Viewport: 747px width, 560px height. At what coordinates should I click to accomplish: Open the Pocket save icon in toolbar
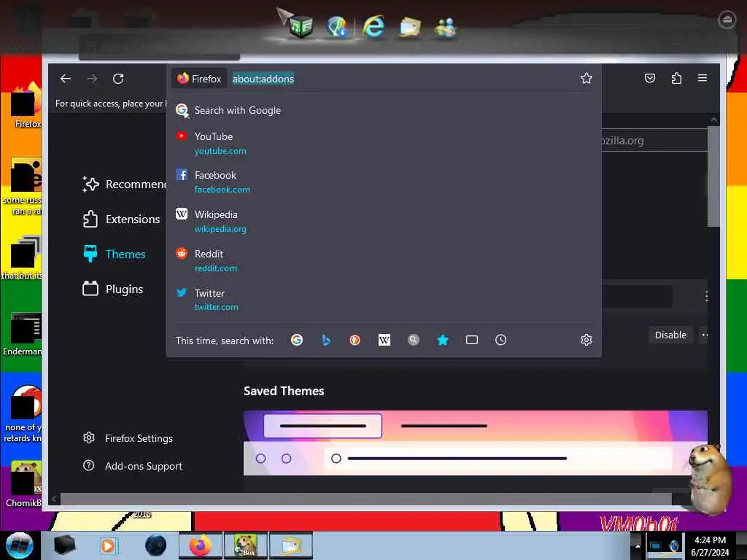coord(650,78)
